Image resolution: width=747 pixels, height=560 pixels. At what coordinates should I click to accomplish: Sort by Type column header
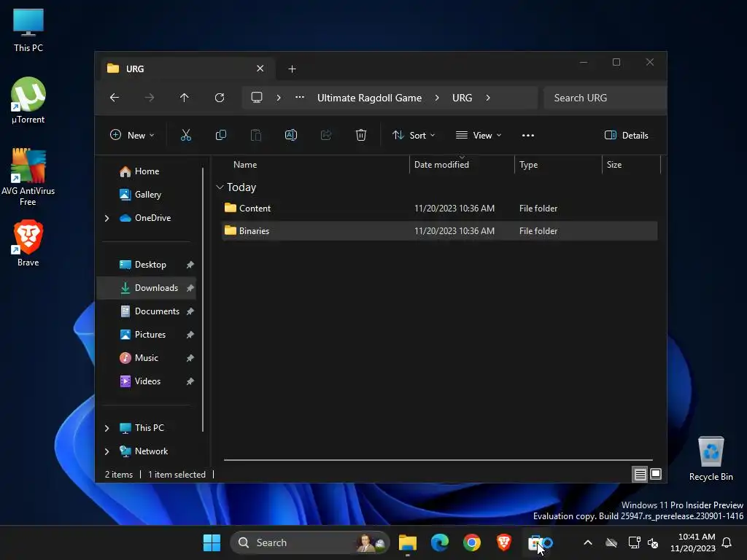point(558,165)
